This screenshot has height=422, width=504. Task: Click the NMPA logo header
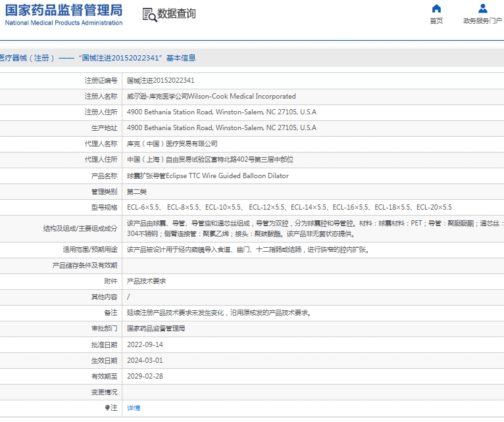[64, 14]
